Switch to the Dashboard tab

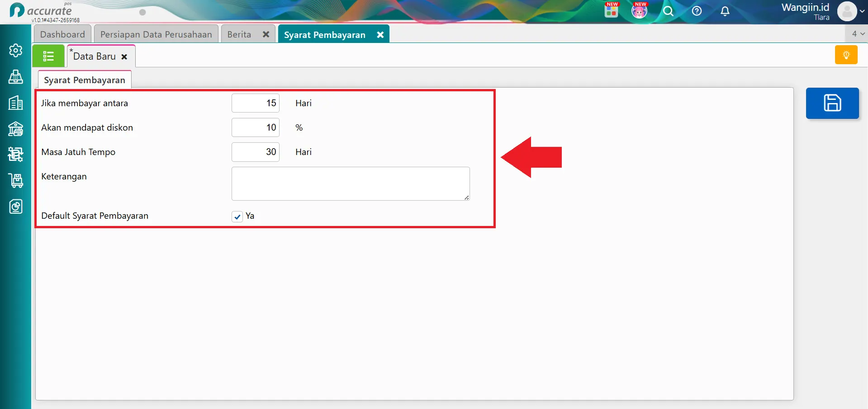tap(62, 34)
